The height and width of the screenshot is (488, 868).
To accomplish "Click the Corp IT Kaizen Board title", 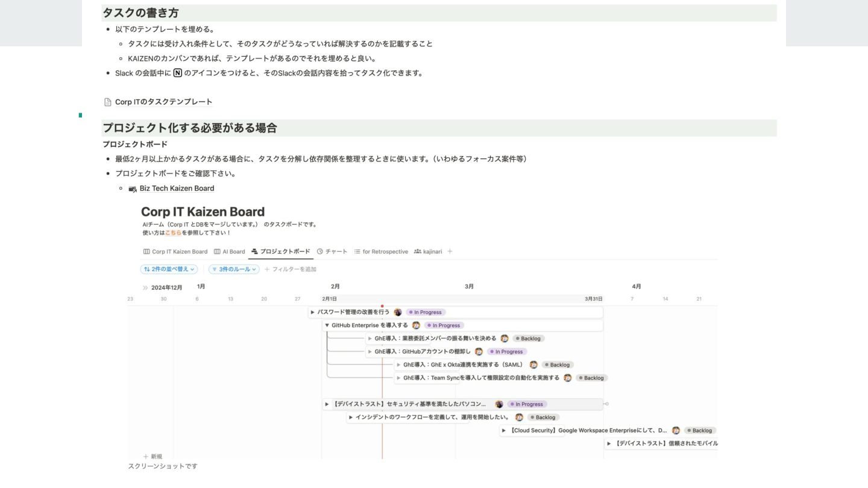I will coord(203,212).
